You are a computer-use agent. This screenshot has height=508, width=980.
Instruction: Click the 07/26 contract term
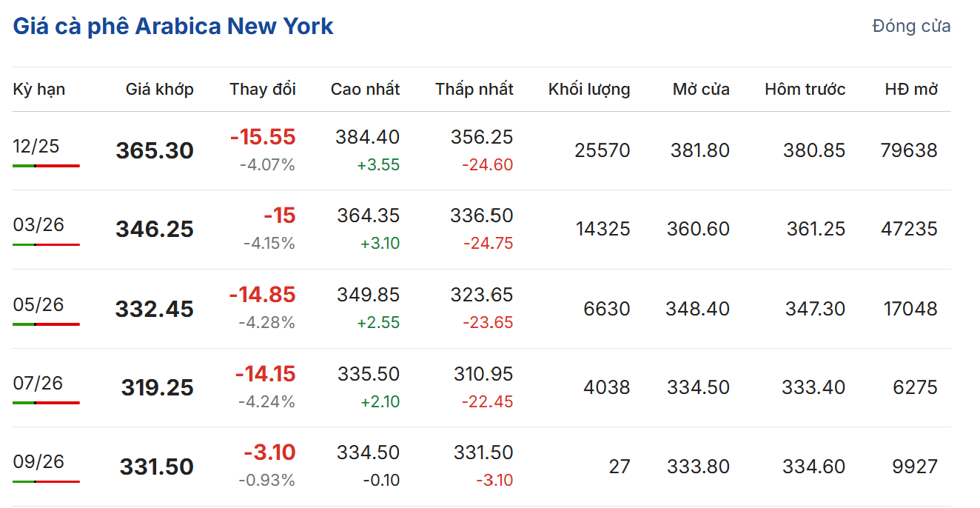click(38, 383)
